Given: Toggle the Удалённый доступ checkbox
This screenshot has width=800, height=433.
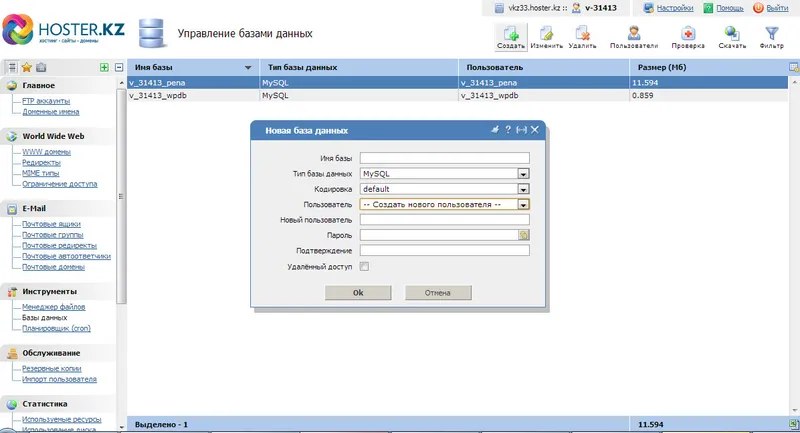Looking at the screenshot, I should 364,266.
